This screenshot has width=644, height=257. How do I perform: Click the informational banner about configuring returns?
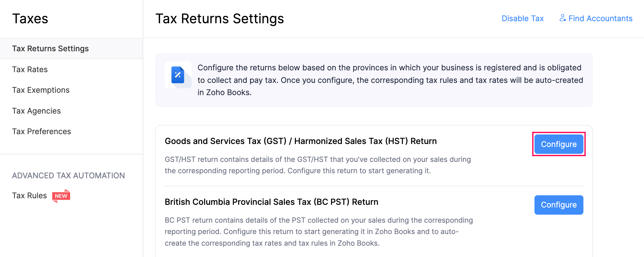point(374,80)
